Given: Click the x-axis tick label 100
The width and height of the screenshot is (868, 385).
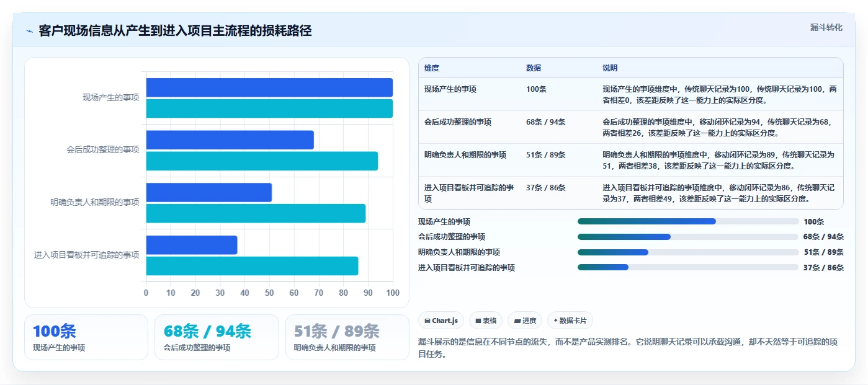Looking at the screenshot, I should click(x=392, y=293).
